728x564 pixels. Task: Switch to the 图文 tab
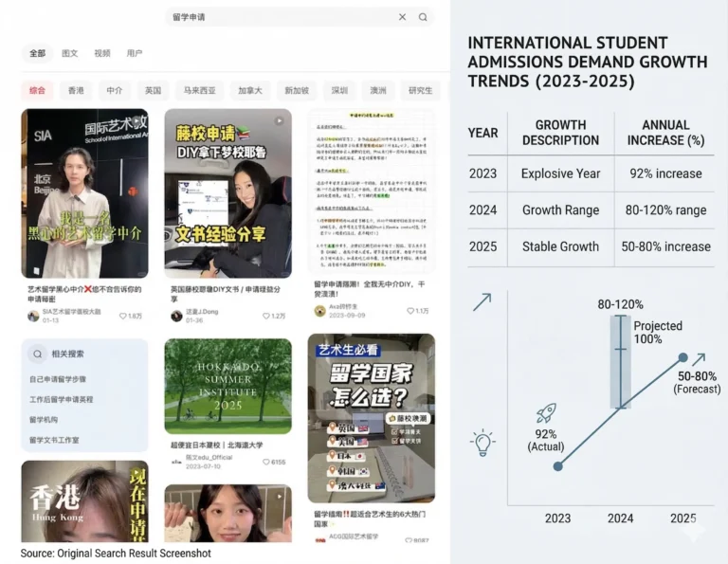pos(69,53)
